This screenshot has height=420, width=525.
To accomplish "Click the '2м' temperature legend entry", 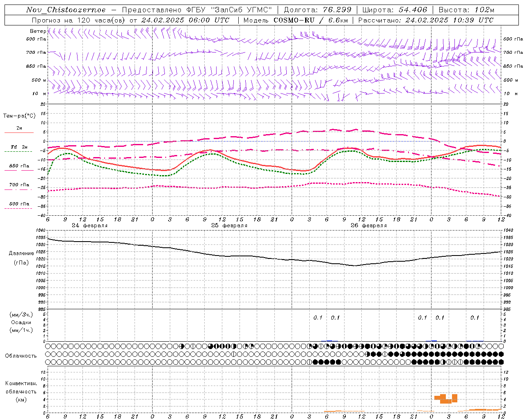I will [19, 128].
